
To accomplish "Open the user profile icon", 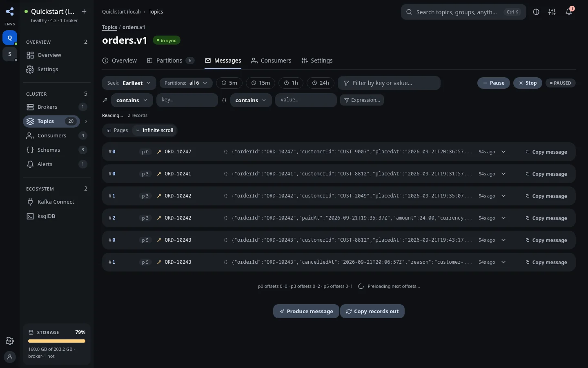I will pyautogui.click(x=10, y=357).
